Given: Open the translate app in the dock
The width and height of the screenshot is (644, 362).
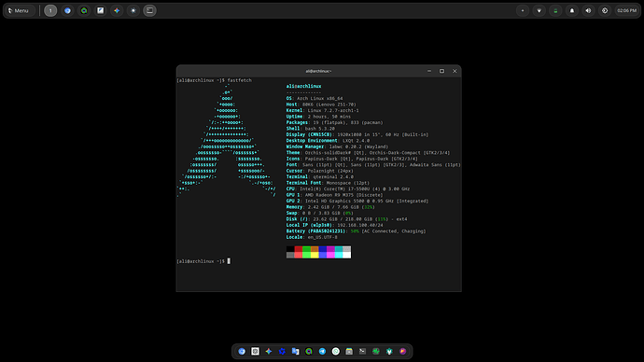Looking at the screenshot, I should pos(295,352).
